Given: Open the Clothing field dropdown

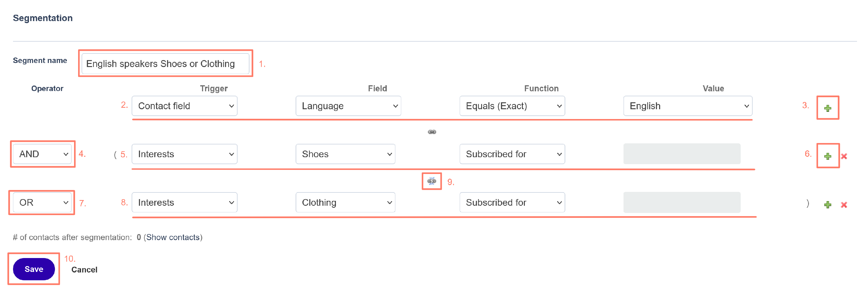Looking at the screenshot, I should click(345, 203).
